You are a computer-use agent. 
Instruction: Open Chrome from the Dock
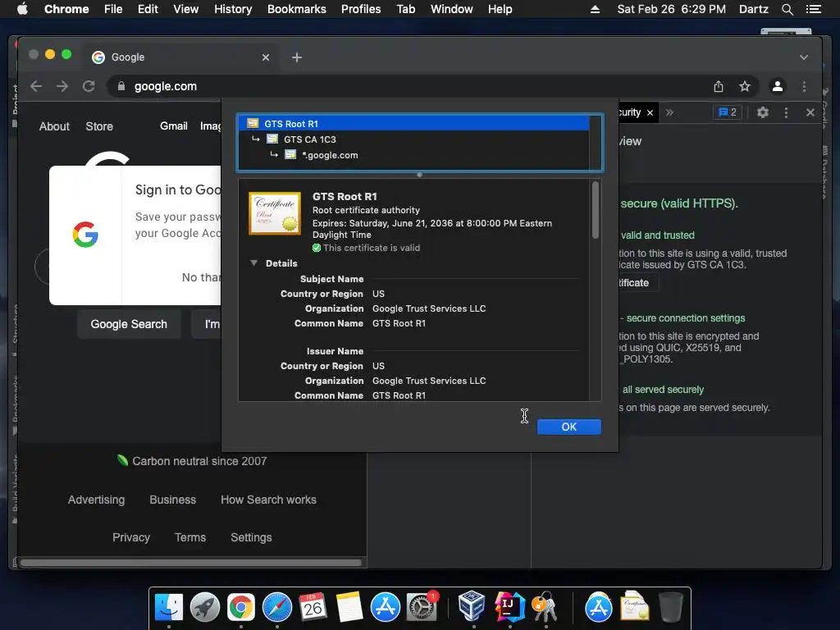point(240,607)
